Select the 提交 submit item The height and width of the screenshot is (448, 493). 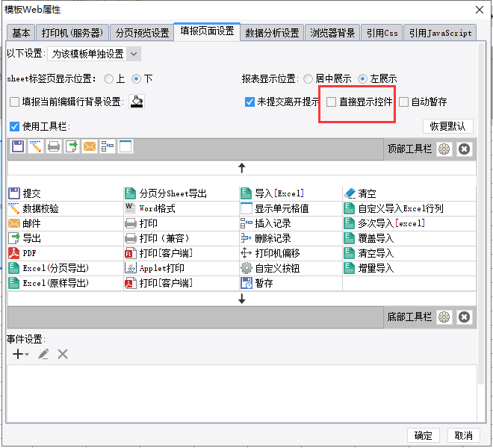pyautogui.click(x=65, y=193)
